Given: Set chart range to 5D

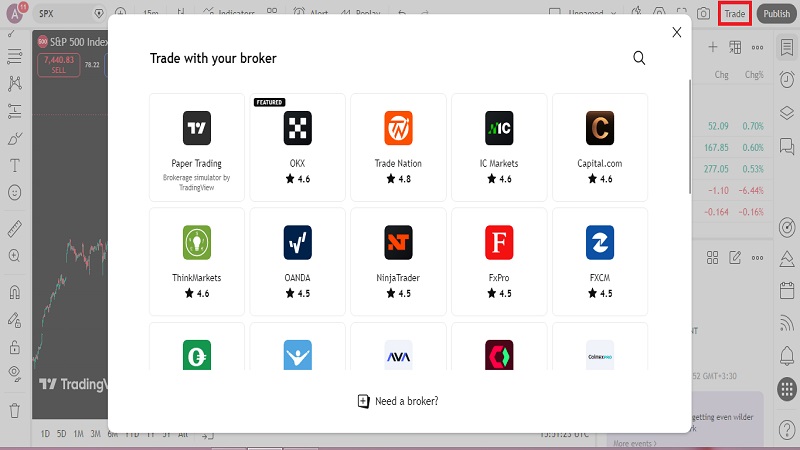Looking at the screenshot, I should 61,434.
